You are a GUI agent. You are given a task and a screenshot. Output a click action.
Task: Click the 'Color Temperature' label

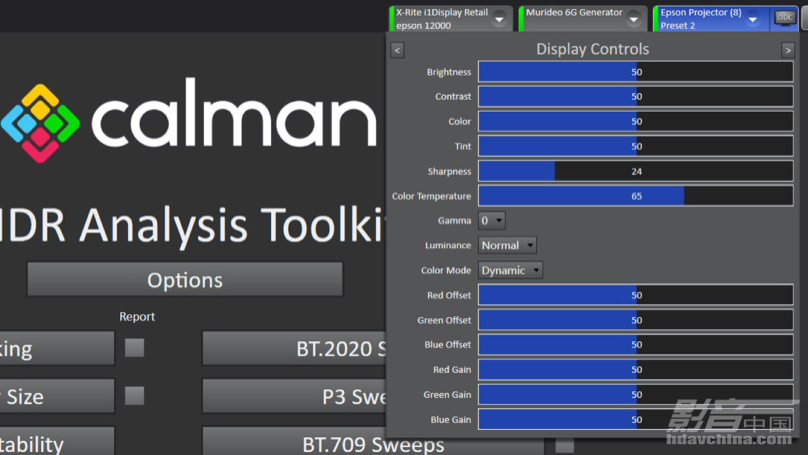[x=431, y=196]
